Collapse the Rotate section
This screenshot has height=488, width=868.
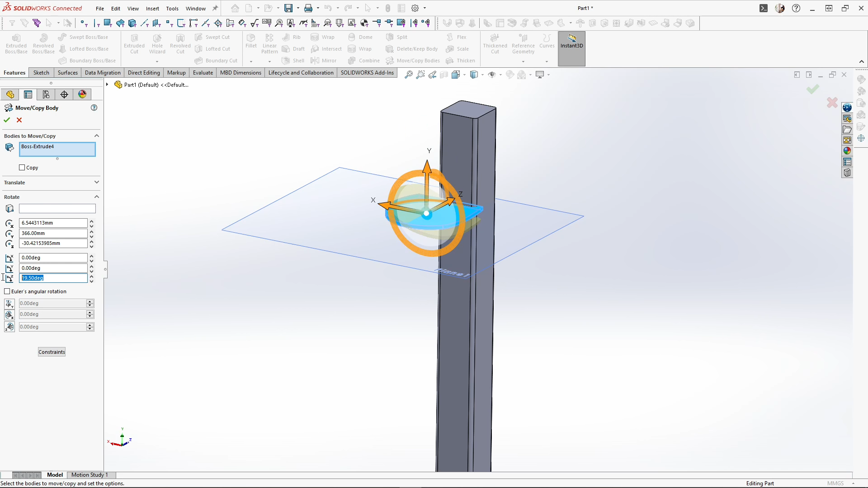click(96, 197)
